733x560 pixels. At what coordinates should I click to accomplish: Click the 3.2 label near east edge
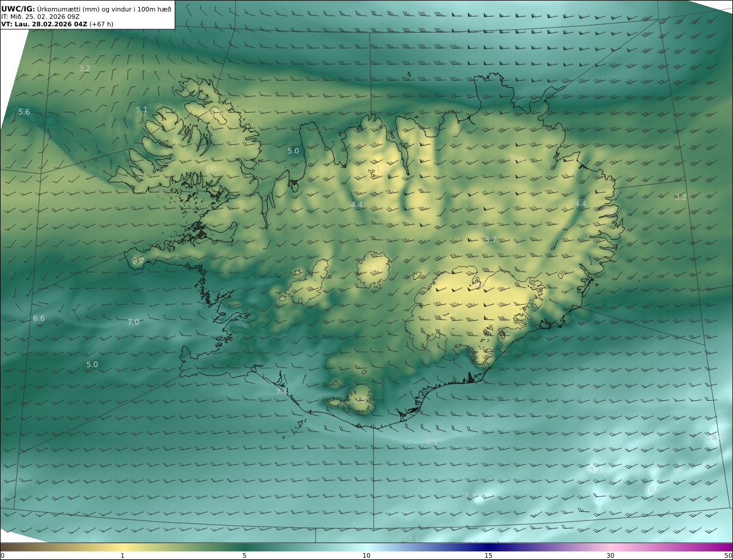[680, 197]
